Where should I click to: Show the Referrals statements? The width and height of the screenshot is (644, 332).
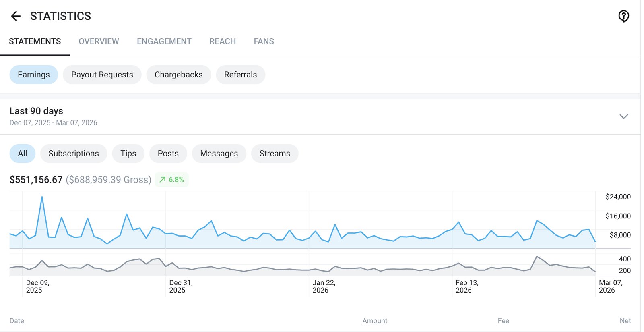pos(240,75)
